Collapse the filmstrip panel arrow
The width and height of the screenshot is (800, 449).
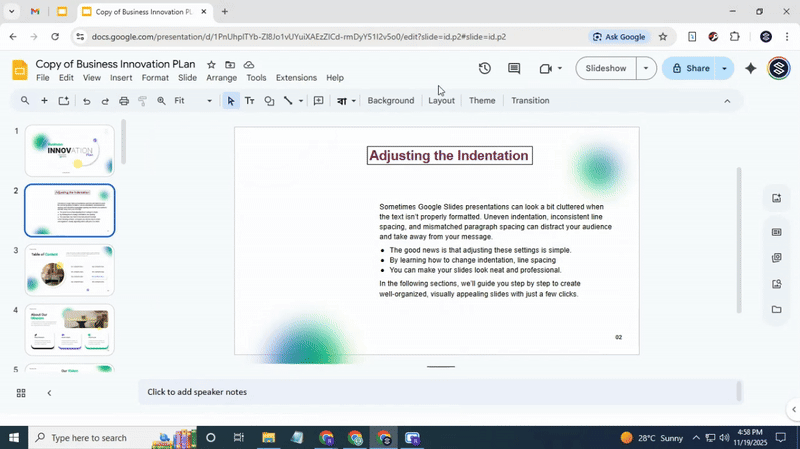49,393
